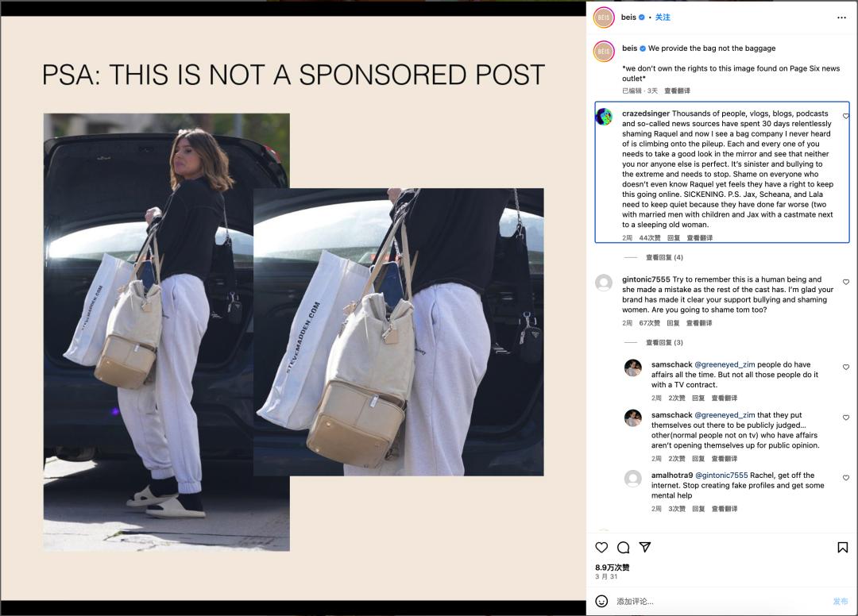Expand the 4 replies under crazedsinger's comment
Image resolution: width=858 pixels, height=616 pixels.
point(664,257)
